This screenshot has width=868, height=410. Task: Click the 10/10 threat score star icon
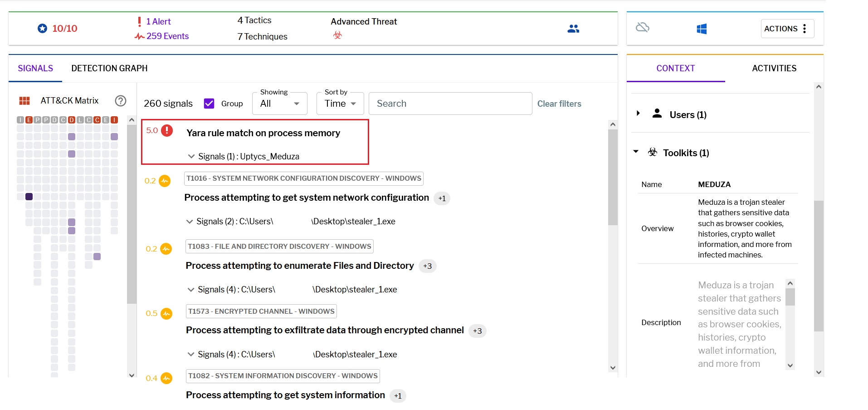click(42, 28)
